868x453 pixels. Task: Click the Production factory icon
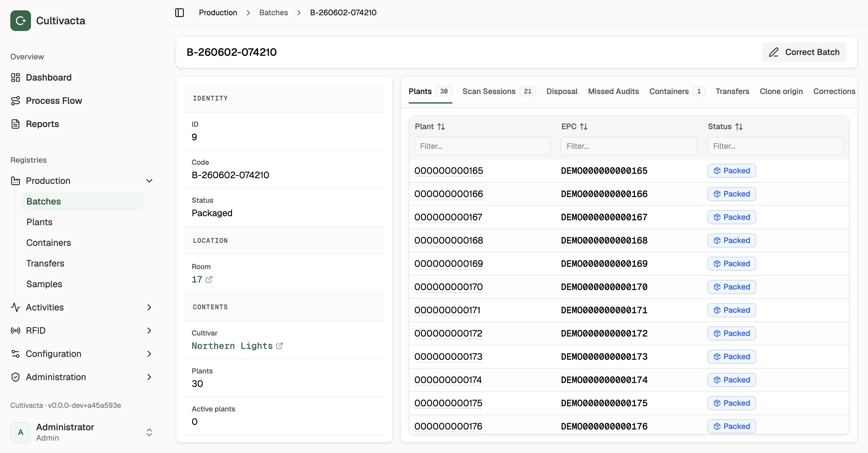pos(16,181)
